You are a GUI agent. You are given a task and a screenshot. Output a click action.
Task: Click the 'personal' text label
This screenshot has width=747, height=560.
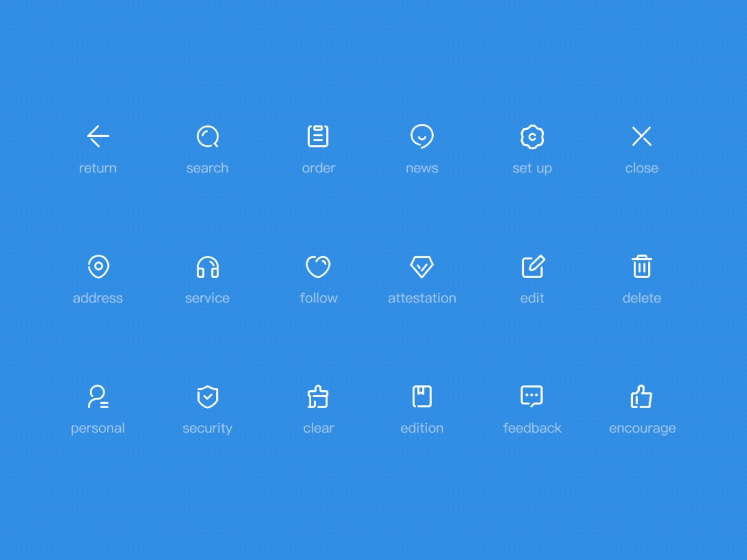click(98, 429)
